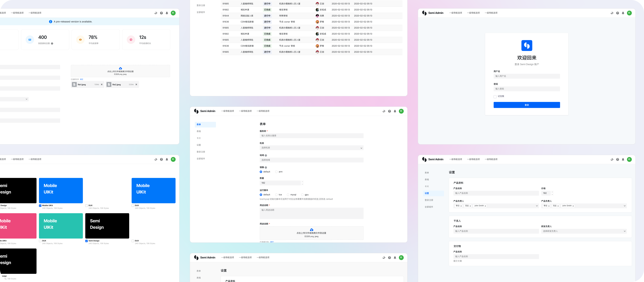644x282 pixels.
Task: Click the 输入用户名 field on the login form
Action: (527, 76)
